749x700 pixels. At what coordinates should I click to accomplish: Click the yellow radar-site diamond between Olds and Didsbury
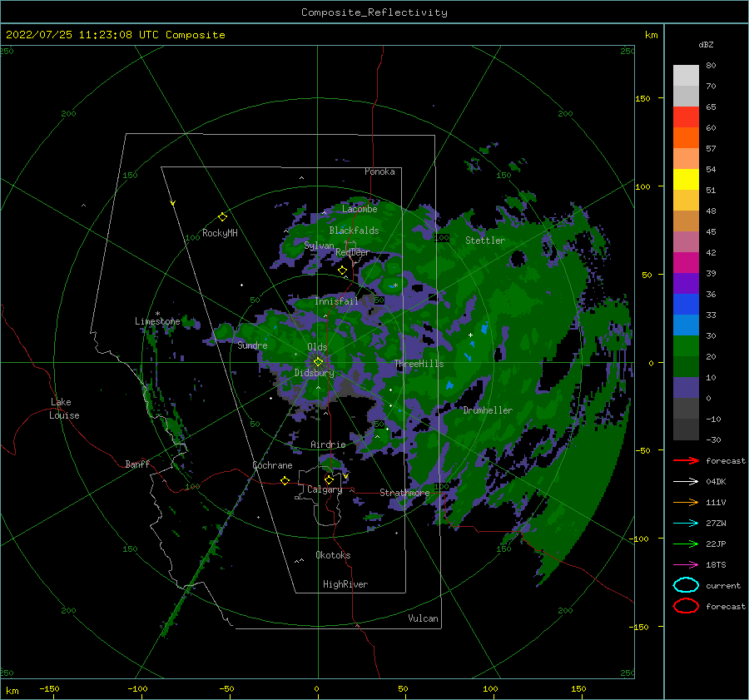point(318,362)
